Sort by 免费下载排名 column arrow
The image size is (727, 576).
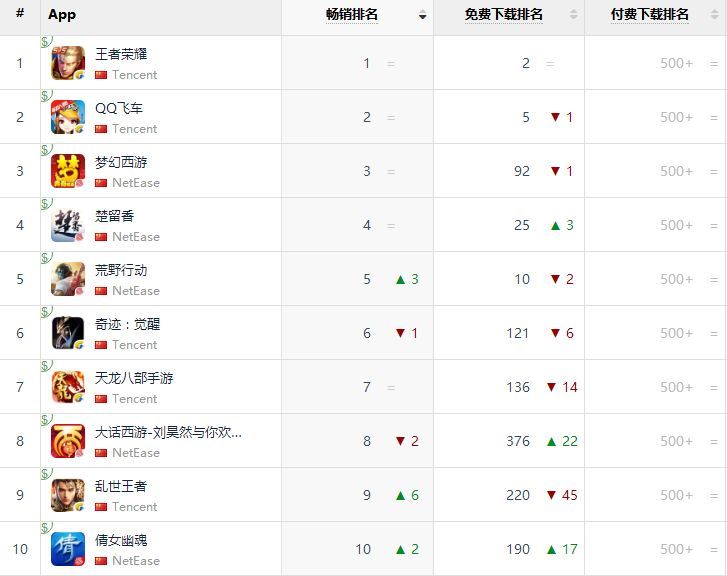[x=573, y=15]
